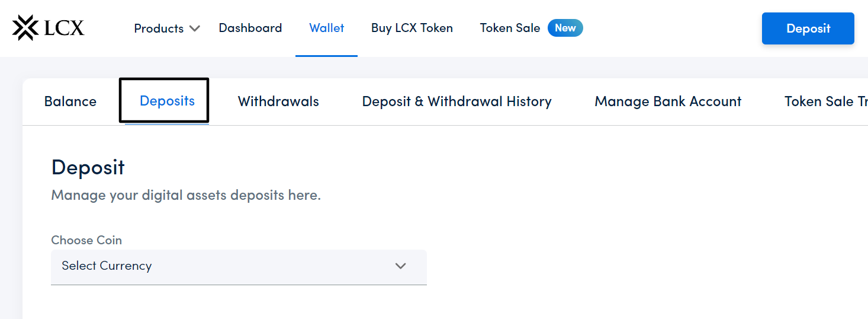Screen dimensions: 868x319
Task: Open the Select Currency dropdown
Action: pyautogui.click(x=239, y=266)
